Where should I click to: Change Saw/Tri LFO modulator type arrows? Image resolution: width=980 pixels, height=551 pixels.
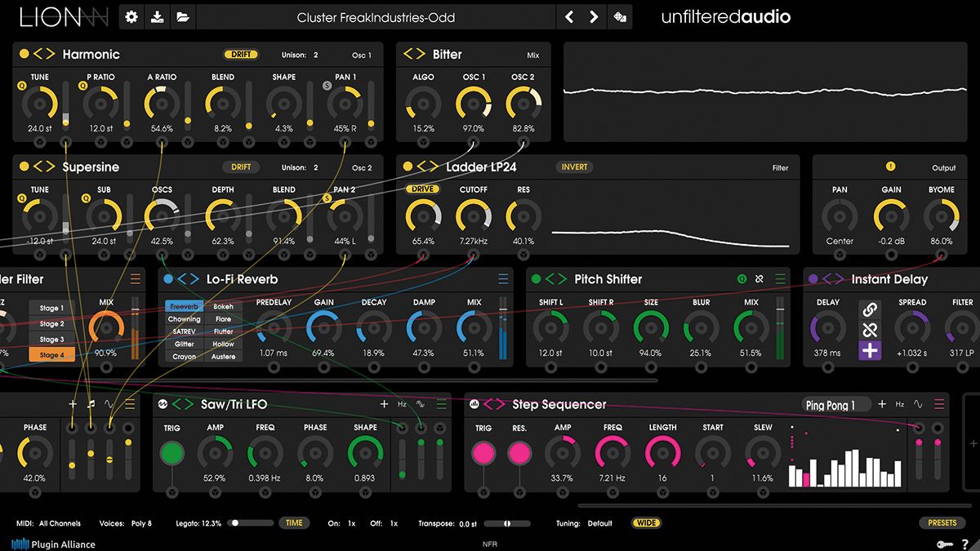click(x=182, y=404)
